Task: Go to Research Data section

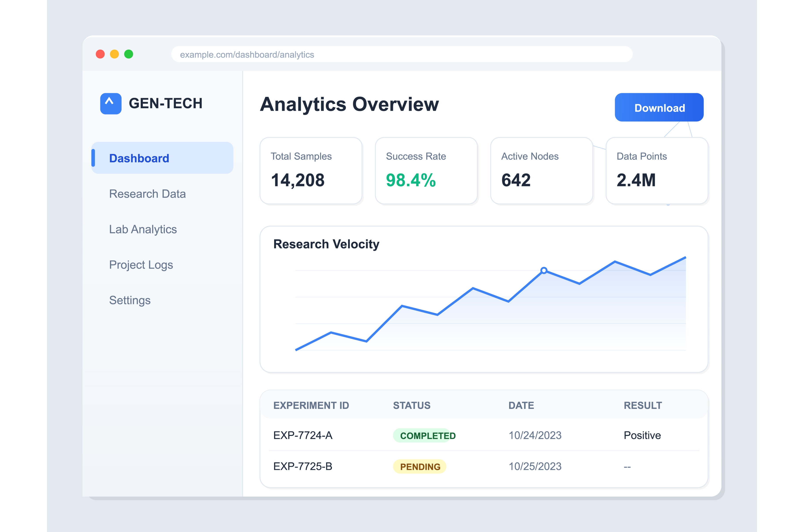Action: 147,194
